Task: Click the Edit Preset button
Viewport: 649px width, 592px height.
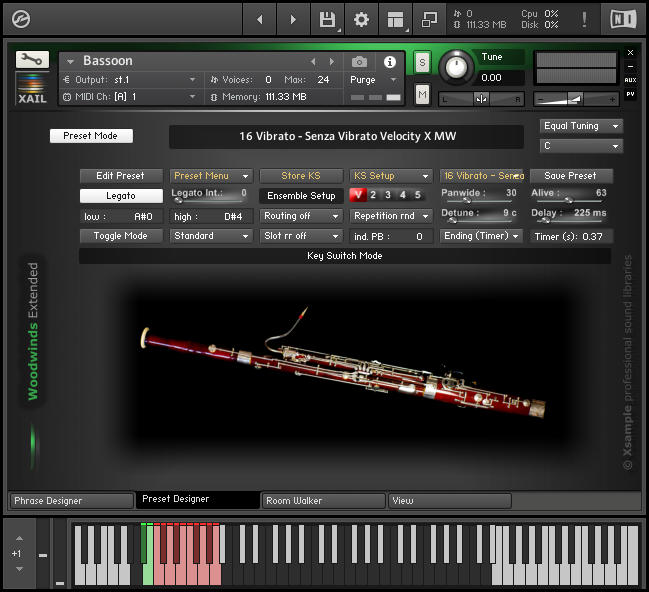Action: pos(121,176)
